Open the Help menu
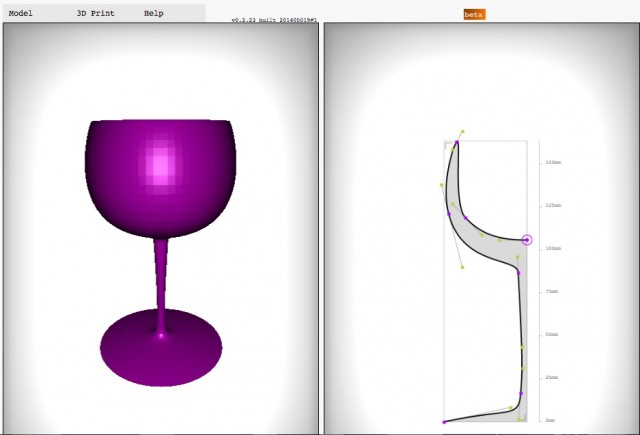The width and height of the screenshot is (640, 435). click(153, 14)
